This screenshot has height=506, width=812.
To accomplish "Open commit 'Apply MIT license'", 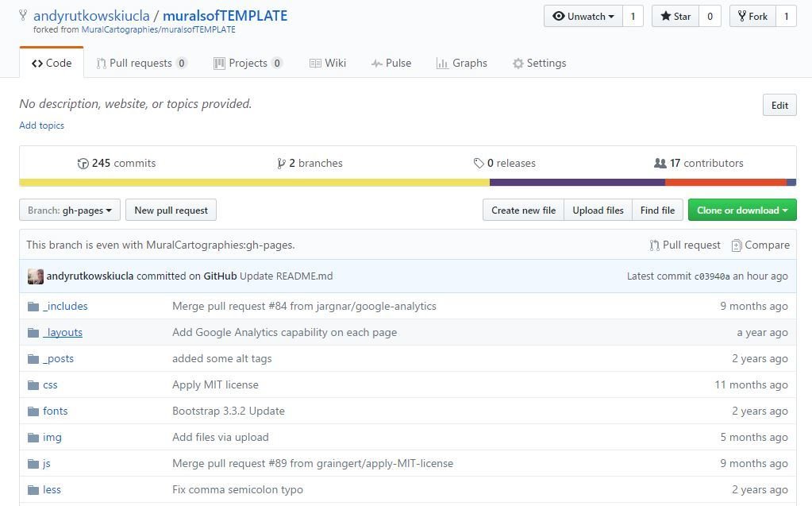I will [215, 384].
